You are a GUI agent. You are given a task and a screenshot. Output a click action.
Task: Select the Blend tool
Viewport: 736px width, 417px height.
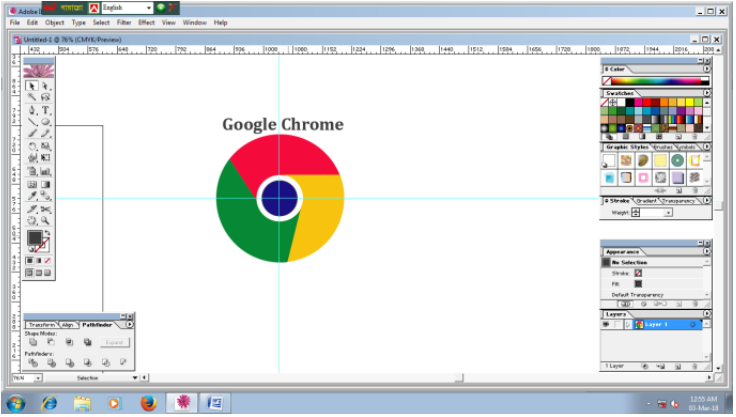pos(45,196)
